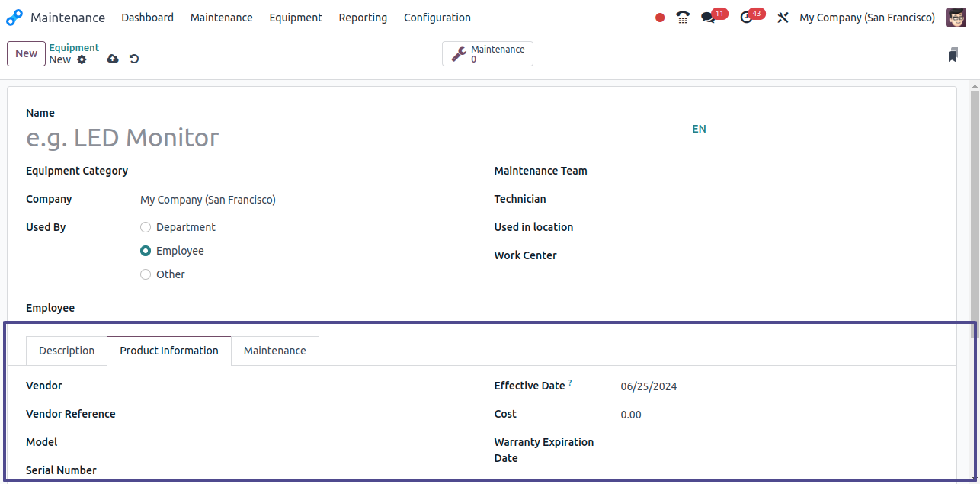Open the Maintenance Team field
This screenshot has height=484, width=980.
(x=780, y=171)
